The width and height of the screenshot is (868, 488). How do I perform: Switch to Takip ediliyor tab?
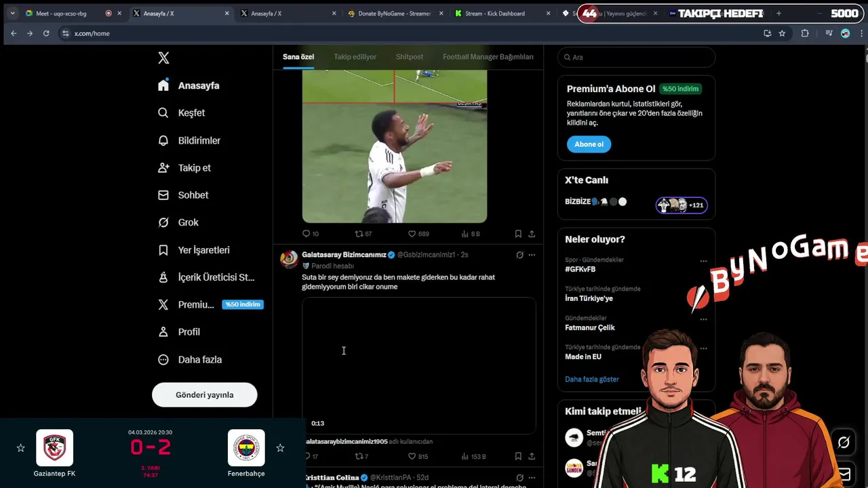click(x=355, y=57)
